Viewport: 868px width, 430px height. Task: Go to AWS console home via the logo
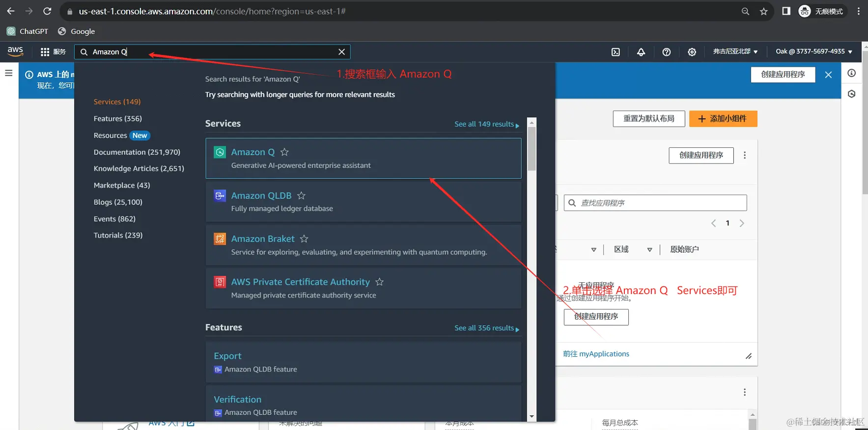tap(15, 52)
